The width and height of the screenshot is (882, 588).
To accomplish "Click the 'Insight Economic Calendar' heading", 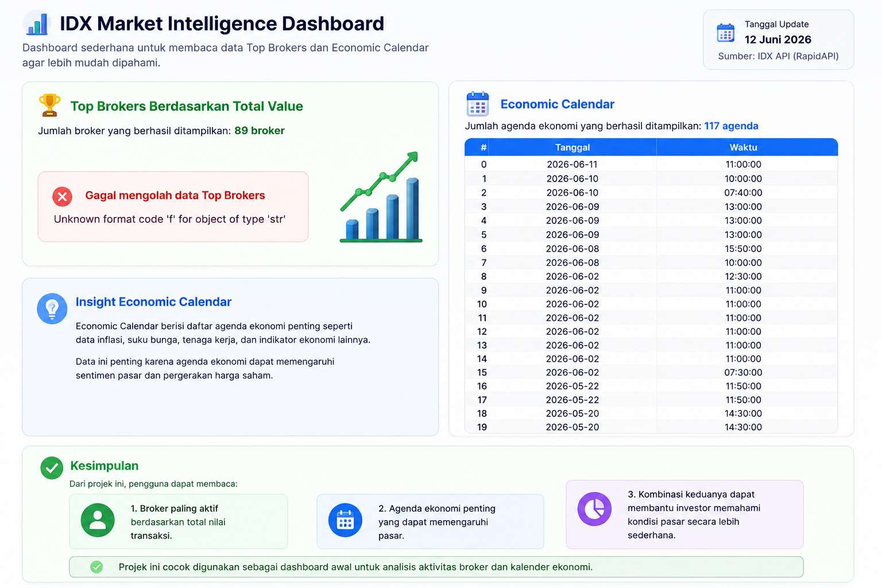I will click(x=153, y=302).
